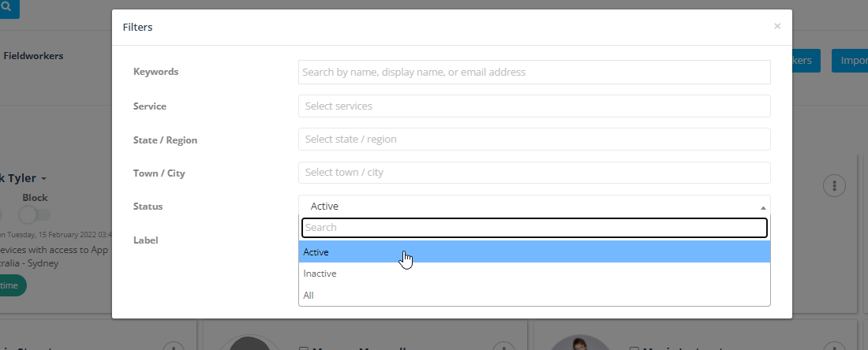Image resolution: width=868 pixels, height=350 pixels.
Task: Click the Status dropdown search box
Action: [x=534, y=227]
